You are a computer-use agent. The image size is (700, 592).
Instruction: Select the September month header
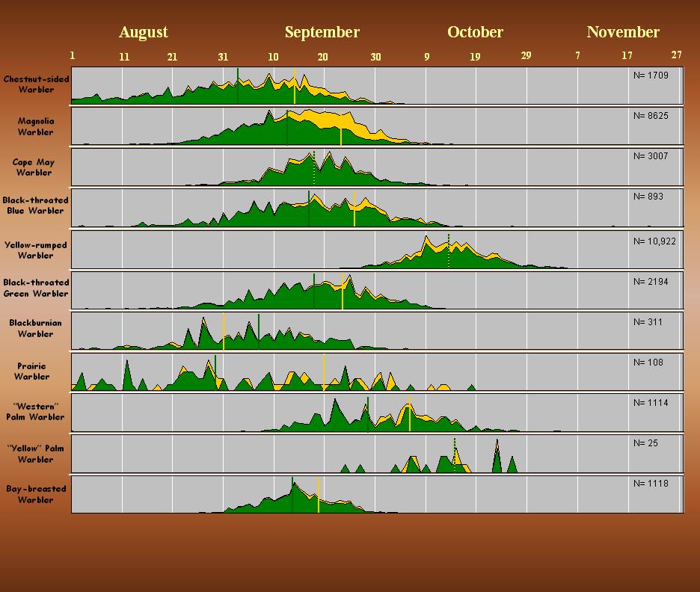tap(322, 32)
